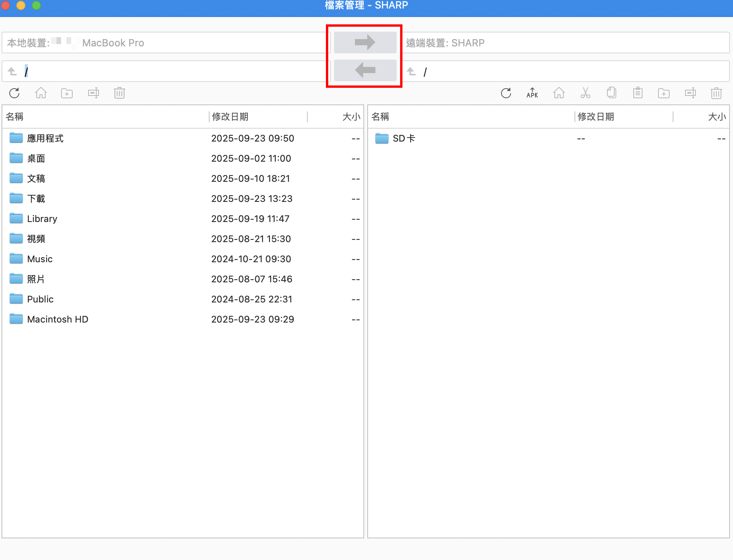Click the date 2024-10-21 09:30
Viewport: 733px width, 560px height.
pos(251,259)
